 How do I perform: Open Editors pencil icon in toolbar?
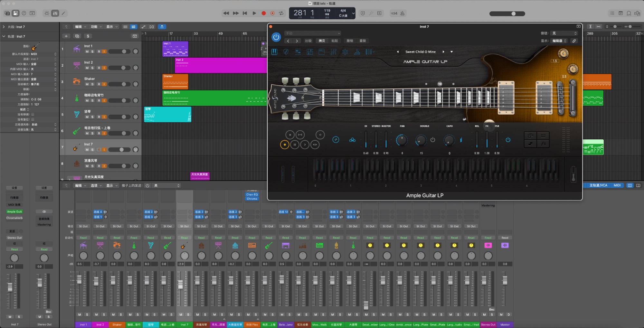(x=63, y=13)
